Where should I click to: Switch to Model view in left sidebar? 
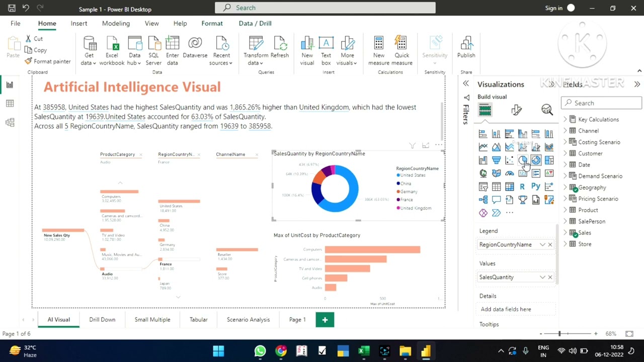[x=10, y=123]
